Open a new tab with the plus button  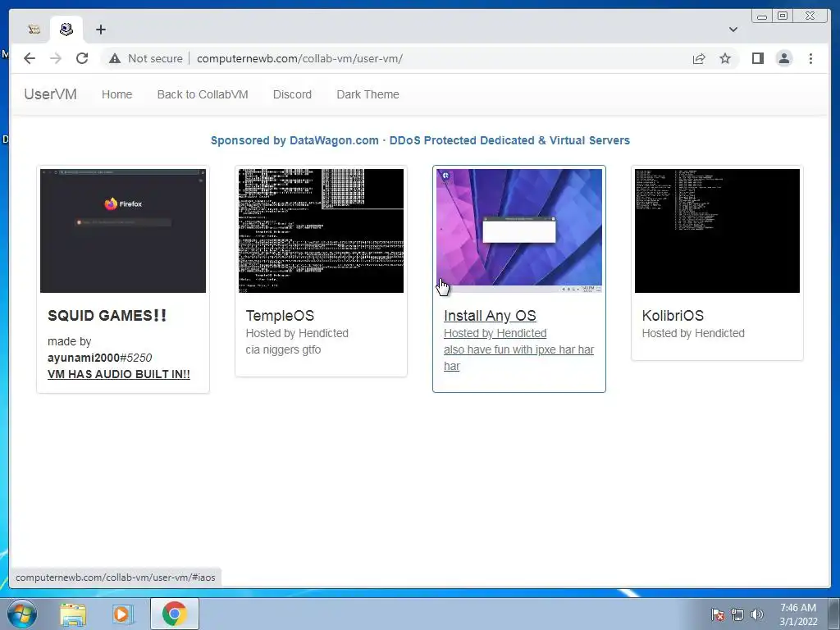(x=101, y=30)
